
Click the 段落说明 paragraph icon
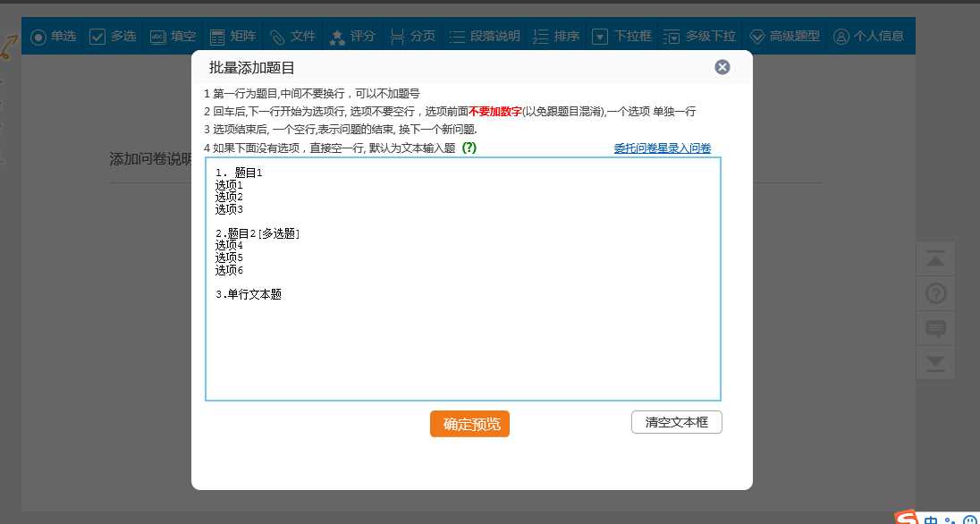[x=457, y=38]
